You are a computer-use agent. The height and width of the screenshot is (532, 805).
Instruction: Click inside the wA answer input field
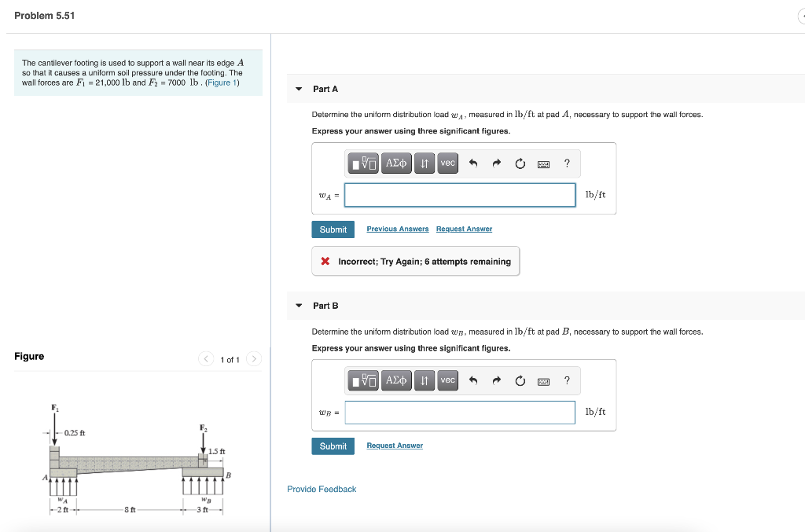tap(459, 194)
